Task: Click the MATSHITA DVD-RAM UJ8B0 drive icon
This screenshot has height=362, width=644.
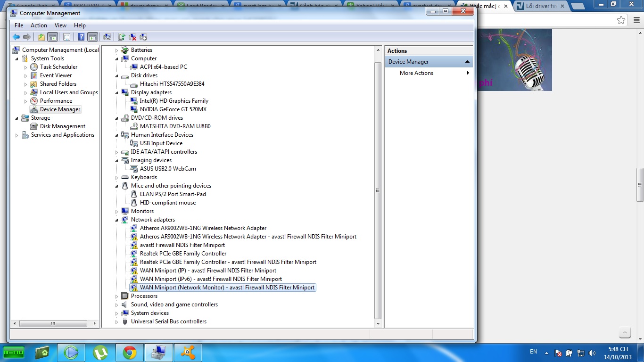Action: [134, 126]
